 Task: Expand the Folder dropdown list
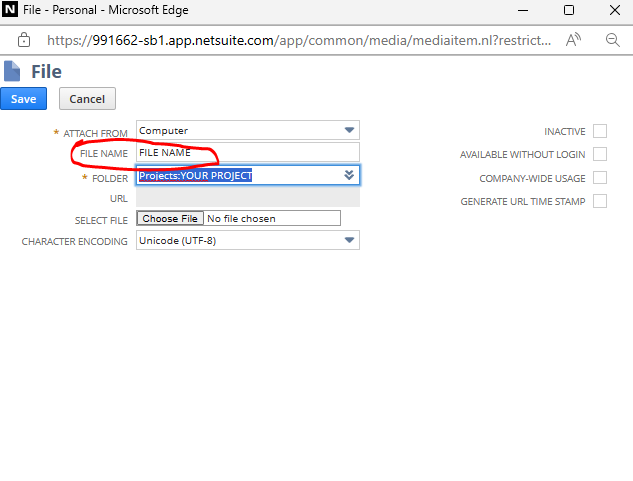tap(349, 175)
